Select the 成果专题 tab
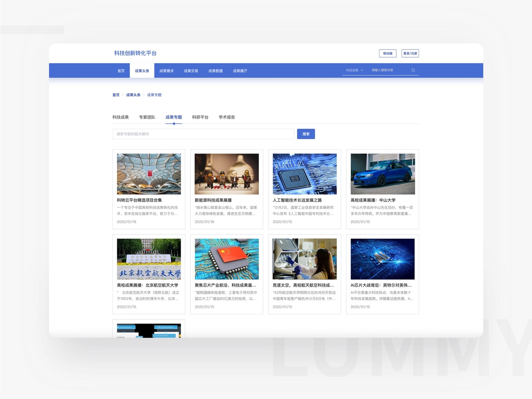 174,117
